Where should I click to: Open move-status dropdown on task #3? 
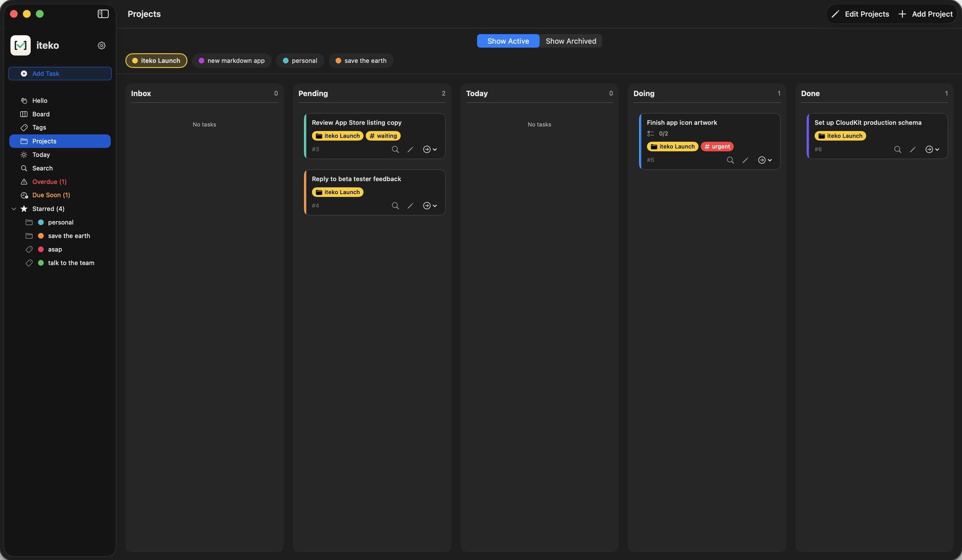point(430,150)
